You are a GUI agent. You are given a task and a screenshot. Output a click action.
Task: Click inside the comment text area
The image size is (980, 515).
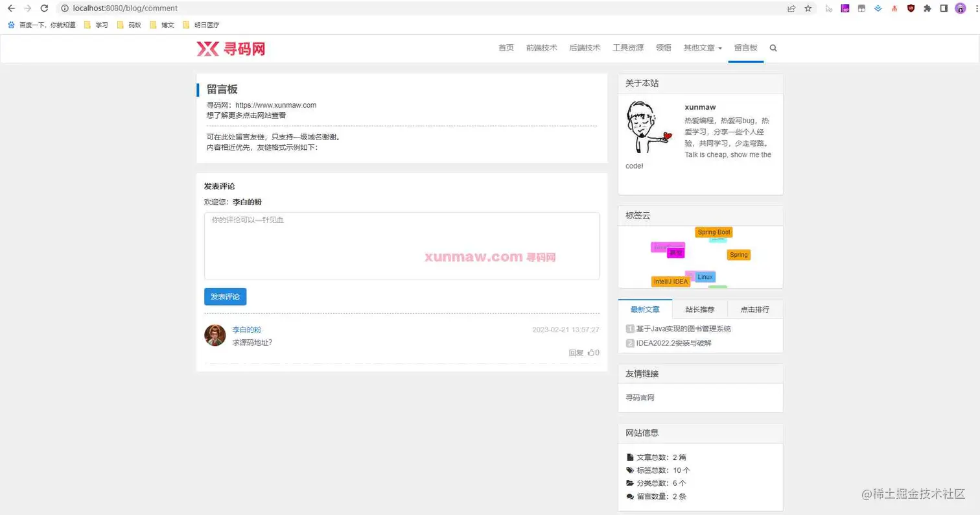(x=401, y=246)
